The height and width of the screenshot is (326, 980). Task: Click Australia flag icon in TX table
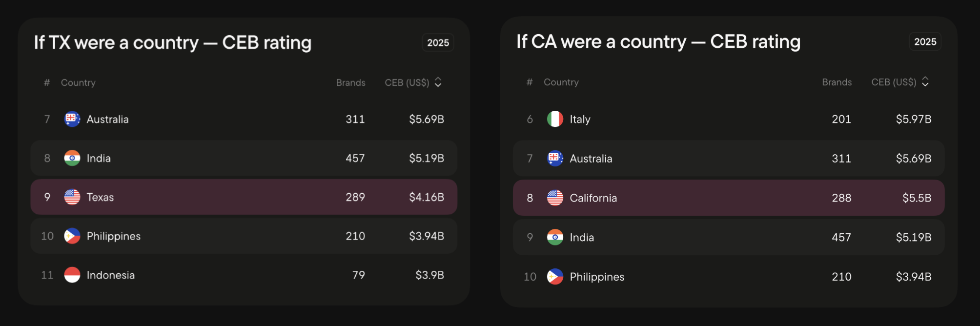(x=72, y=119)
